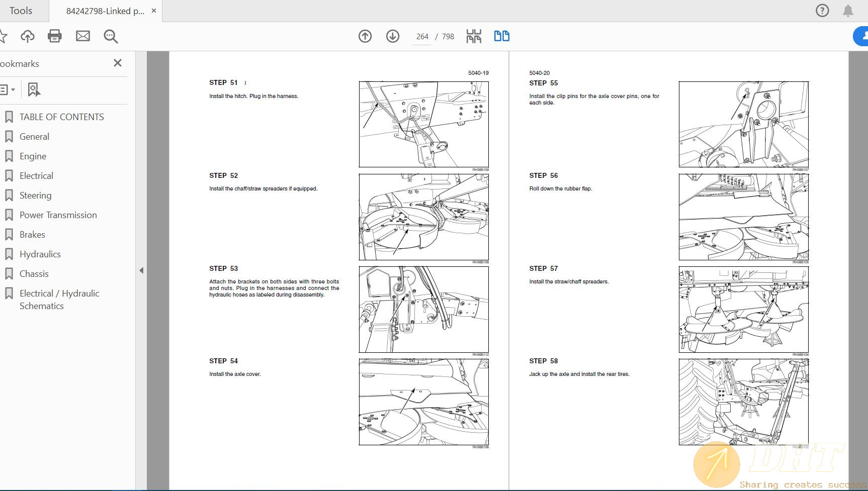Click the bookmark icon beside Brakes
The height and width of the screenshot is (491, 868).
(x=9, y=235)
